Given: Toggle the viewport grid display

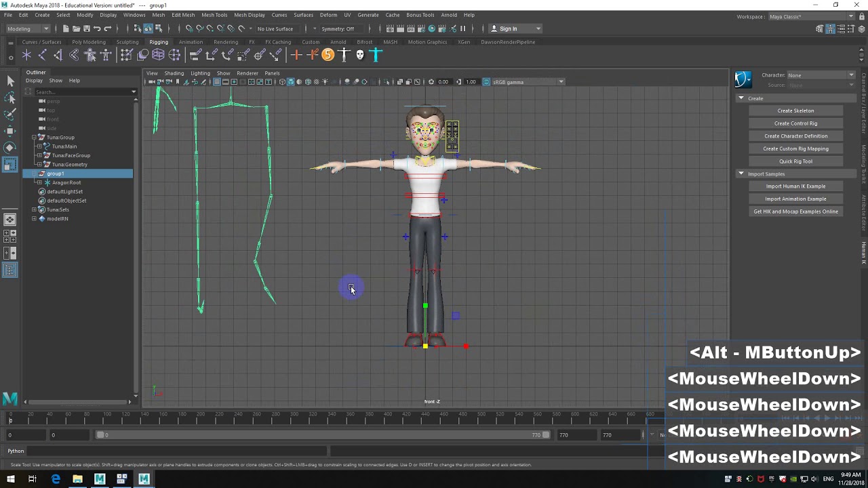Looking at the screenshot, I should [216, 82].
